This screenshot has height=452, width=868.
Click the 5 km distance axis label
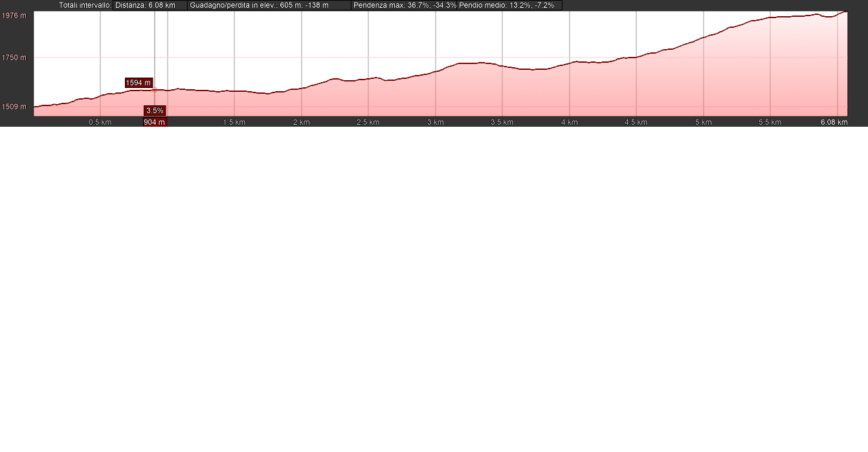703,122
